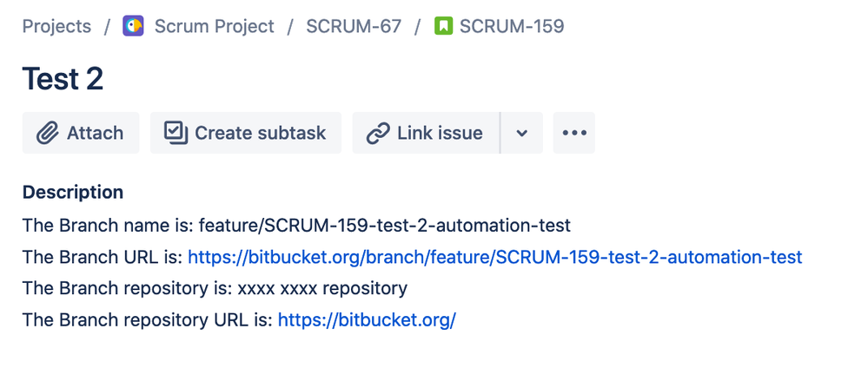The width and height of the screenshot is (868, 368).
Task: Click the Attach button label
Action: tap(96, 134)
